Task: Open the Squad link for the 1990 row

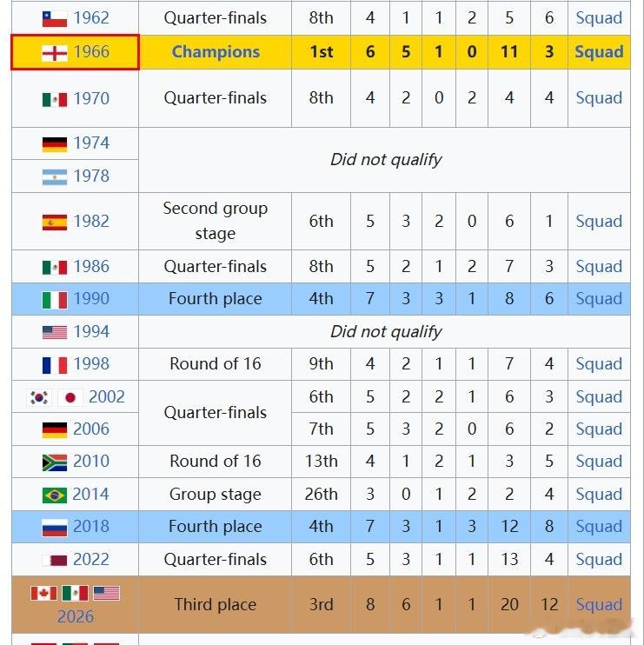Action: tap(599, 299)
